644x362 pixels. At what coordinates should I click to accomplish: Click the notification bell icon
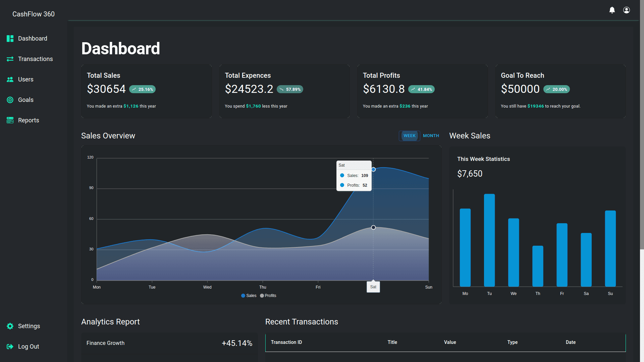pyautogui.click(x=612, y=10)
